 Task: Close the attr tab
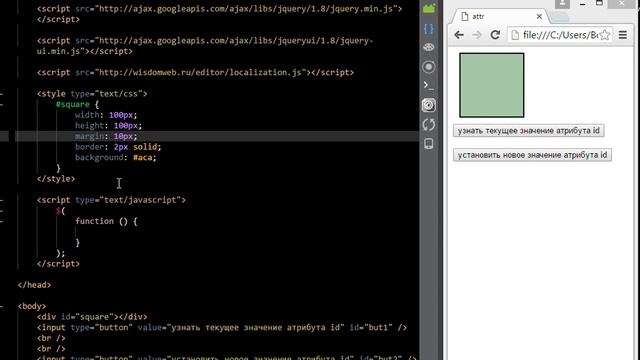tap(539, 17)
